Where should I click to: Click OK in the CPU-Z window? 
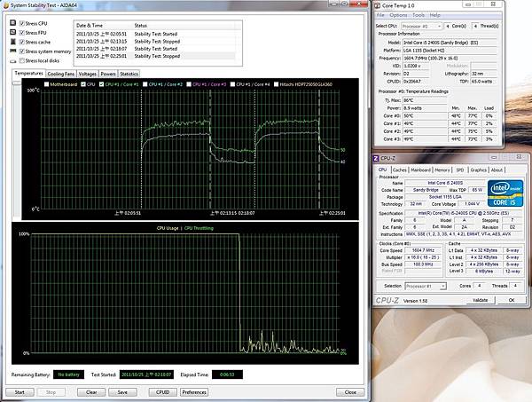coord(512,300)
